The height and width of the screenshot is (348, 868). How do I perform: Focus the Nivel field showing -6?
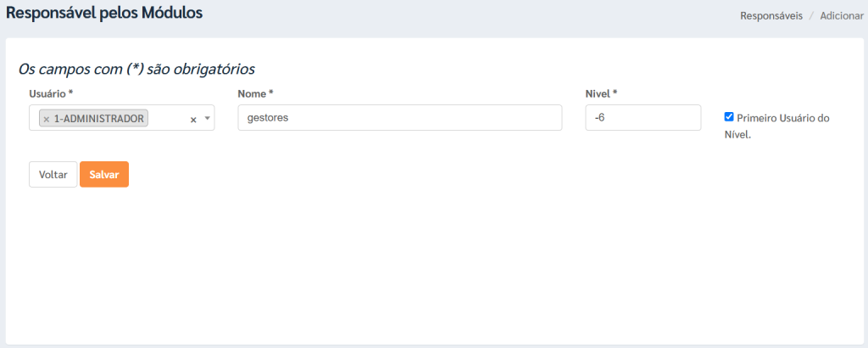(x=643, y=118)
